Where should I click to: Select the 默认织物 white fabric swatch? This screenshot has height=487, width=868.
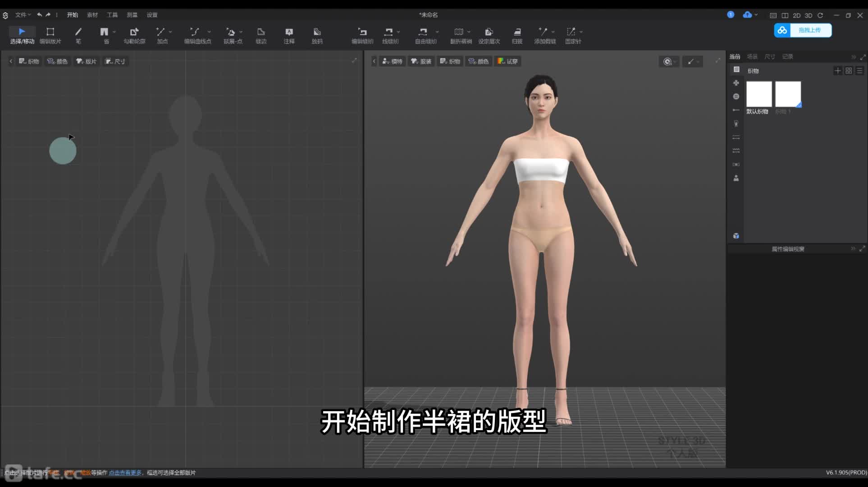click(x=759, y=94)
